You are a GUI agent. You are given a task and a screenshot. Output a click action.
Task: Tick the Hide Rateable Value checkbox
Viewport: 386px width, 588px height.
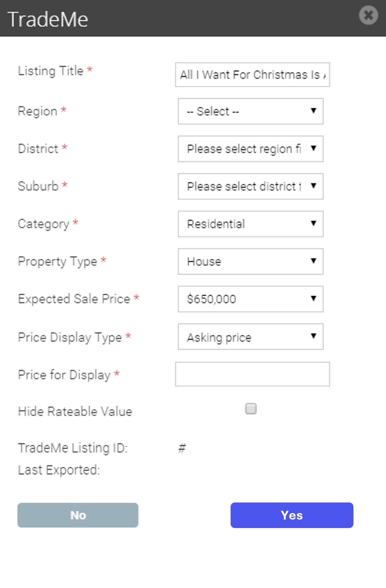pyautogui.click(x=251, y=408)
